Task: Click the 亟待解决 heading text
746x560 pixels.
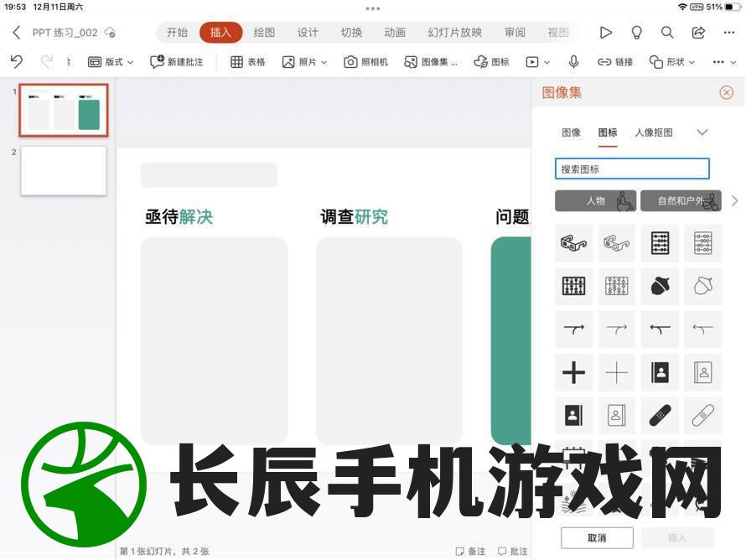Action: 179,217
